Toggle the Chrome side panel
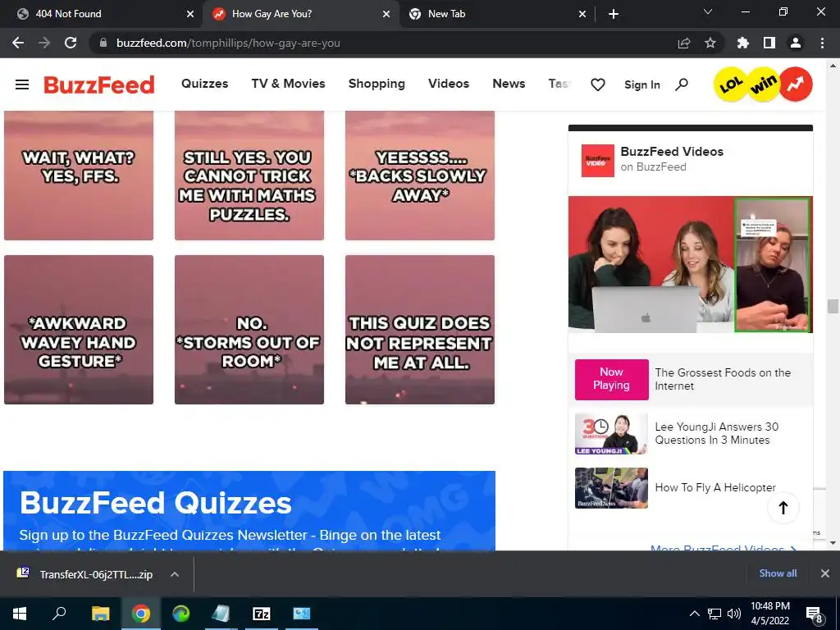The image size is (840, 630). point(769,43)
